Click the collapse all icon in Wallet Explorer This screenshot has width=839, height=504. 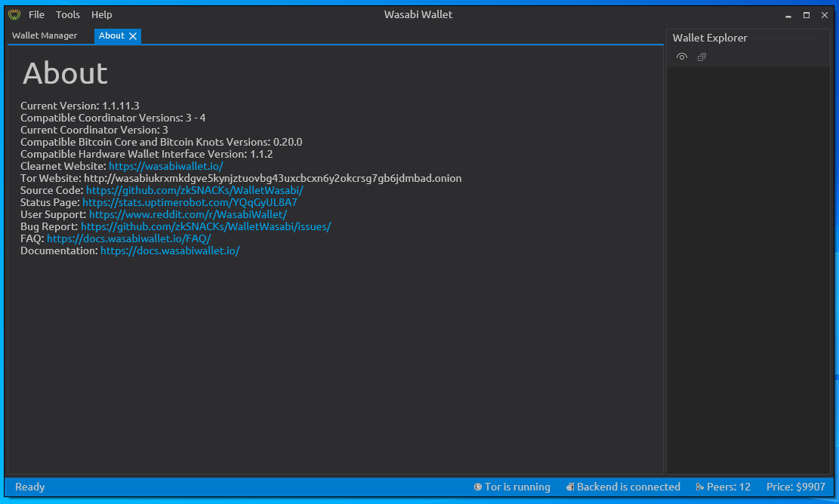[x=702, y=57]
